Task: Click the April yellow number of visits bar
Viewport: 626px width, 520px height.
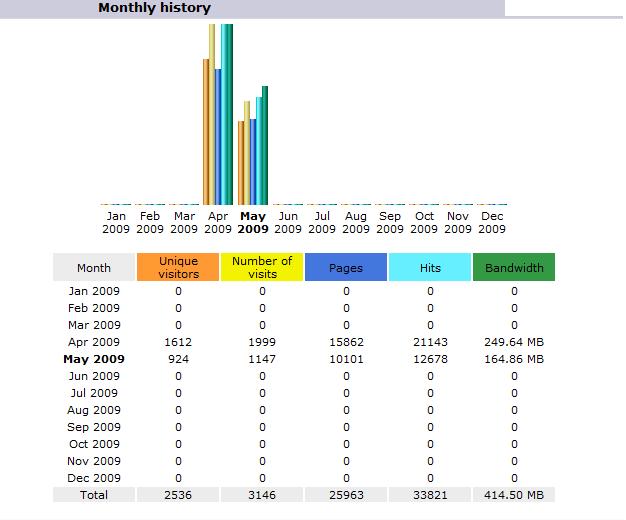Action: point(212,114)
